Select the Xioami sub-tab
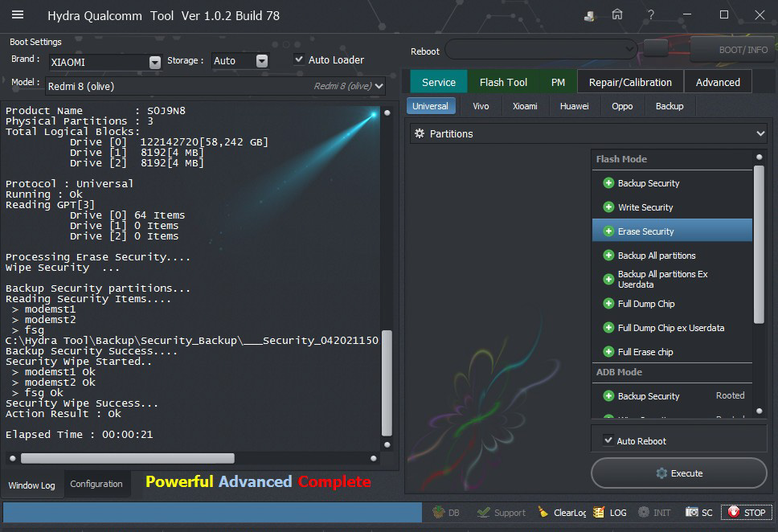Image resolution: width=778 pixels, height=532 pixels. tap(525, 106)
